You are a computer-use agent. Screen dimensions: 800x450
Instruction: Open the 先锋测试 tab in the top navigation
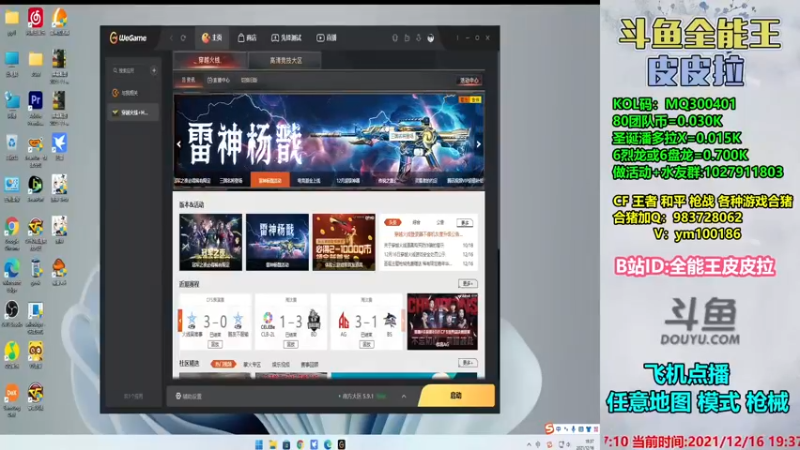tap(286, 38)
